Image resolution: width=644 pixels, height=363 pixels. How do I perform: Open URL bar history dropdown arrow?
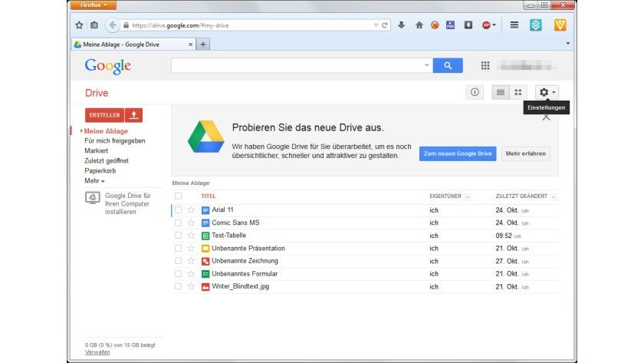click(376, 25)
